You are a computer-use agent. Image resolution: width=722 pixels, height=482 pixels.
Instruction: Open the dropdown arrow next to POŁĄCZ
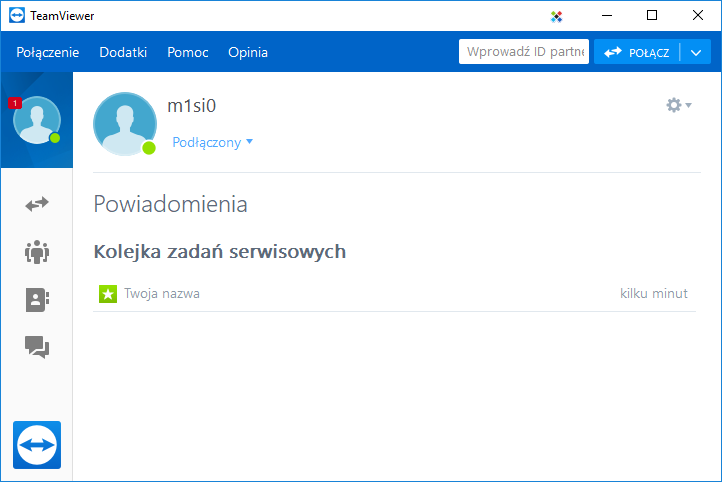click(x=696, y=52)
